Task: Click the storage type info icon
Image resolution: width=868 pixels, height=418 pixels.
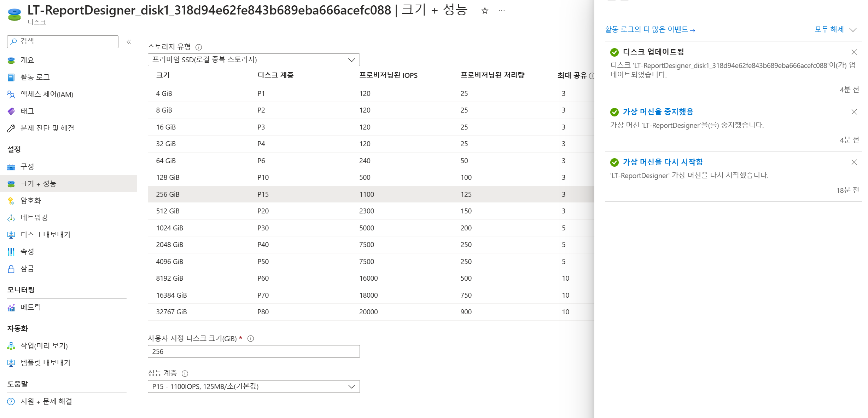Action: 199,47
